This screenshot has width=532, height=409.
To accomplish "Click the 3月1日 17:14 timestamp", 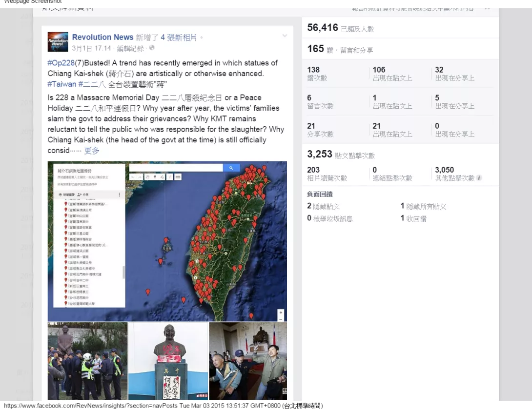I will point(92,48).
